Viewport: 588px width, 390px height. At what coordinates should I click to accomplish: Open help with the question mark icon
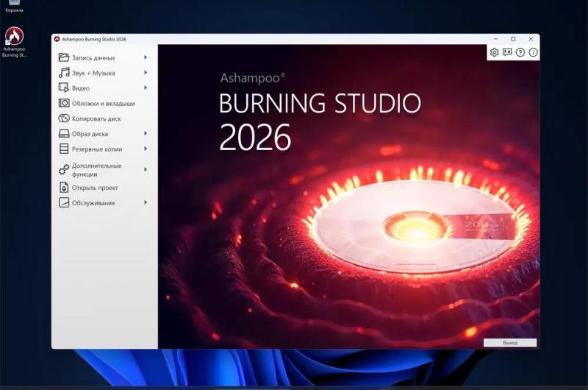coord(520,52)
